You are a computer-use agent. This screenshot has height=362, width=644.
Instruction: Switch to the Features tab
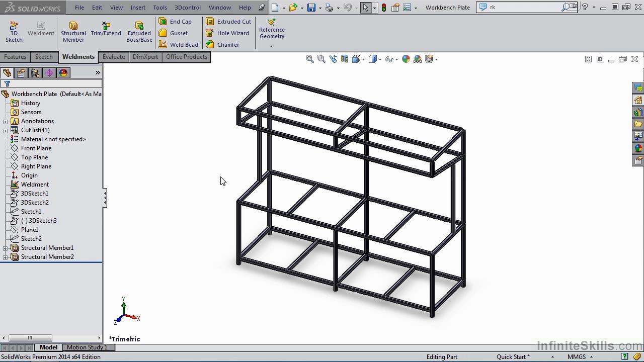(15, 57)
